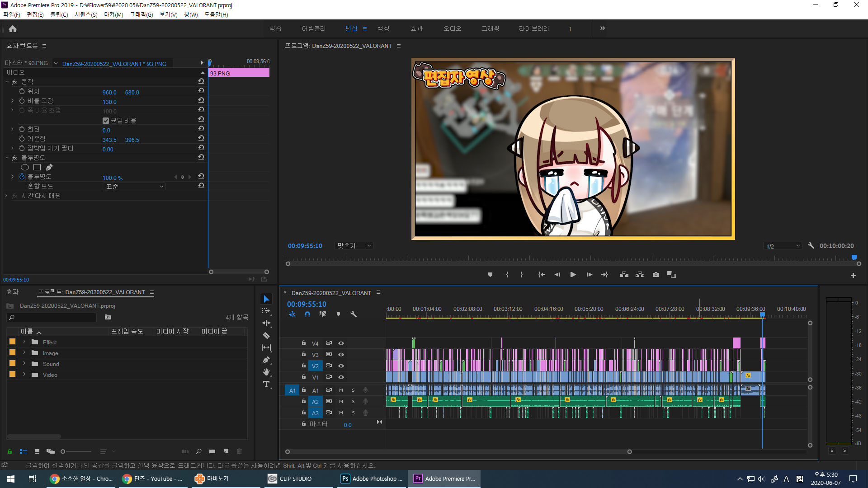Click the scale value 130.0
The height and width of the screenshot is (488, 868).
[109, 102]
